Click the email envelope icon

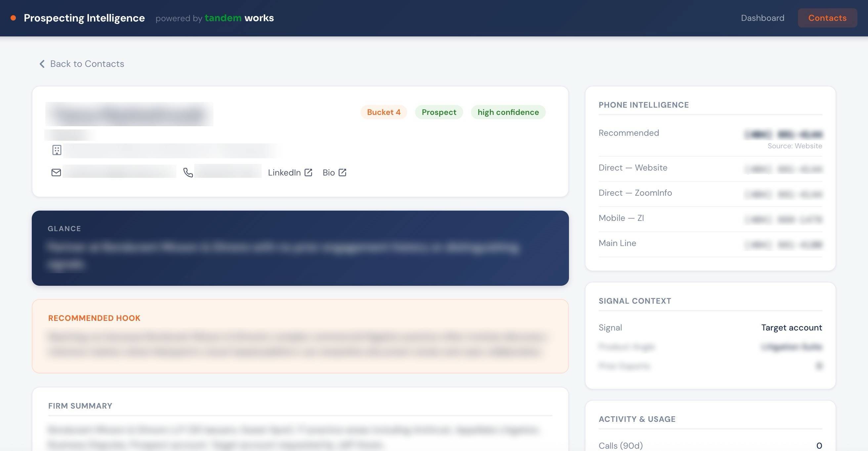pos(56,173)
